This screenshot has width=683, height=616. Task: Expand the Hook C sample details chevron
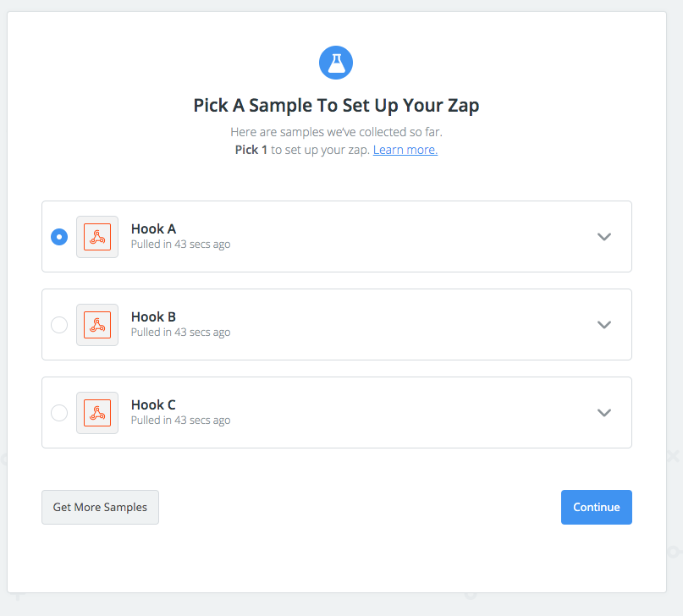point(604,413)
